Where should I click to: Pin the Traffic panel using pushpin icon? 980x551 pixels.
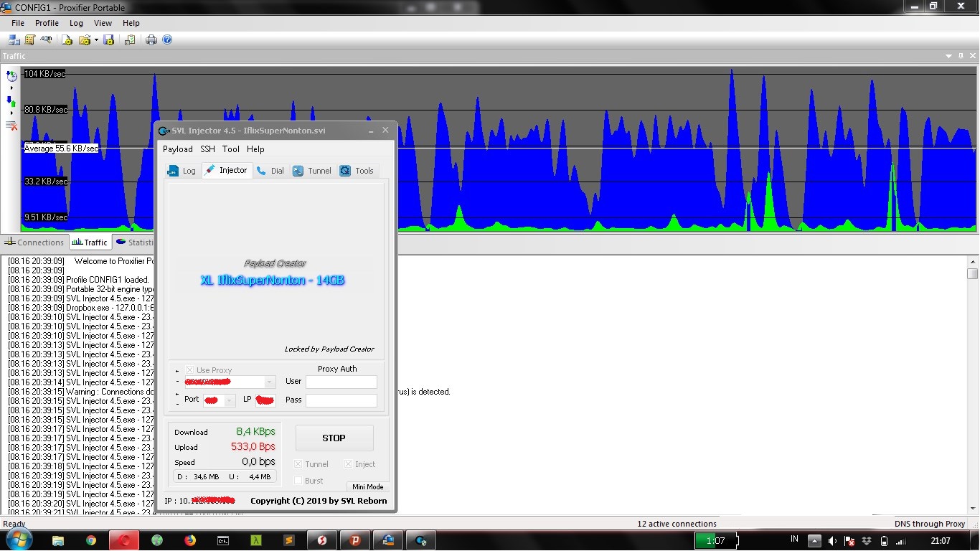coord(961,56)
